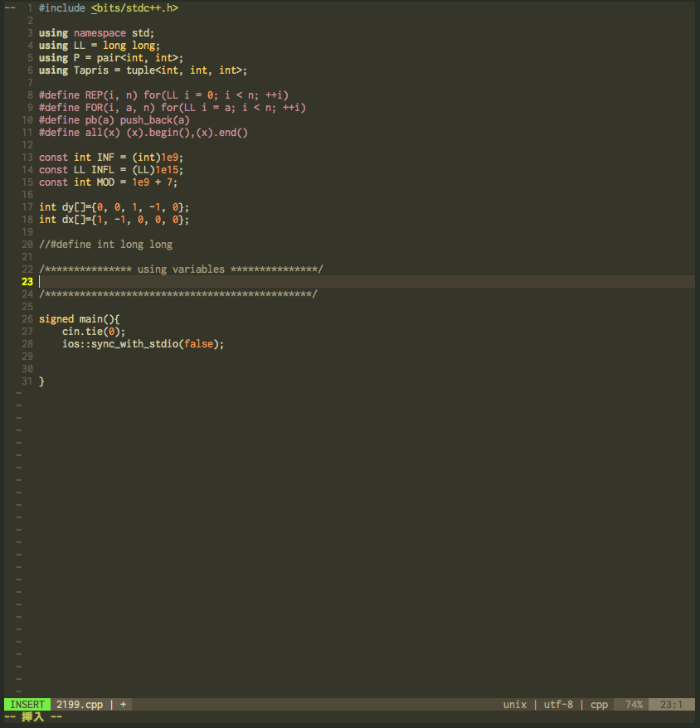700x728 pixels.
Task: Click the asterisk-only comment line 24
Action: 178,294
